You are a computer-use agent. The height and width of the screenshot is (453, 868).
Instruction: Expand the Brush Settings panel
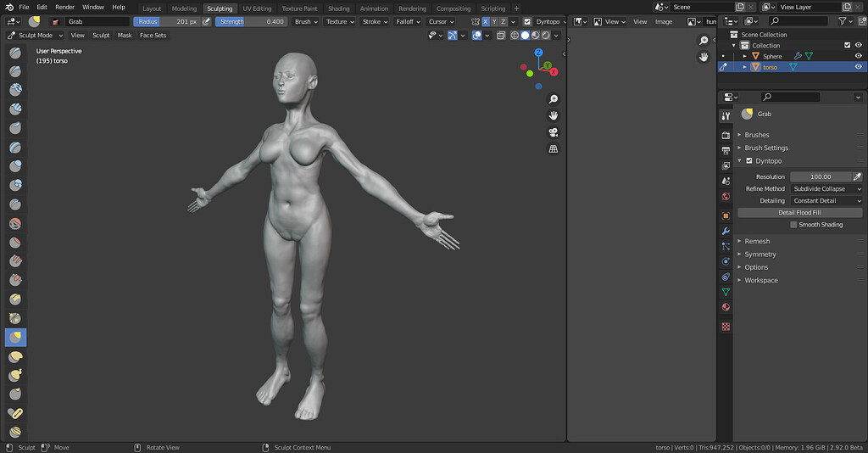tap(766, 148)
